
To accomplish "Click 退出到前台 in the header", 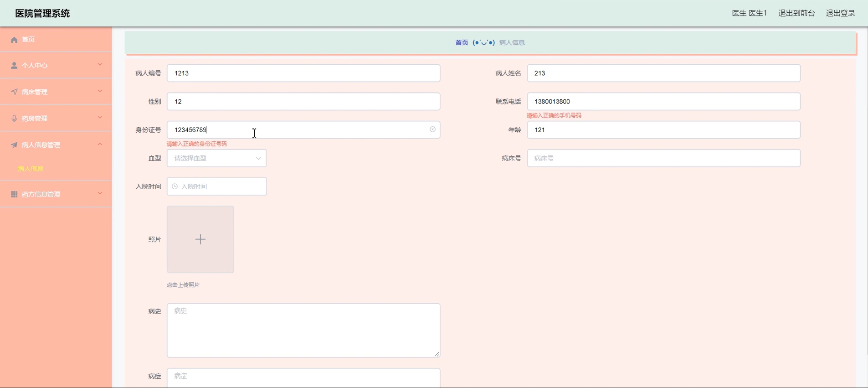I will 796,13.
